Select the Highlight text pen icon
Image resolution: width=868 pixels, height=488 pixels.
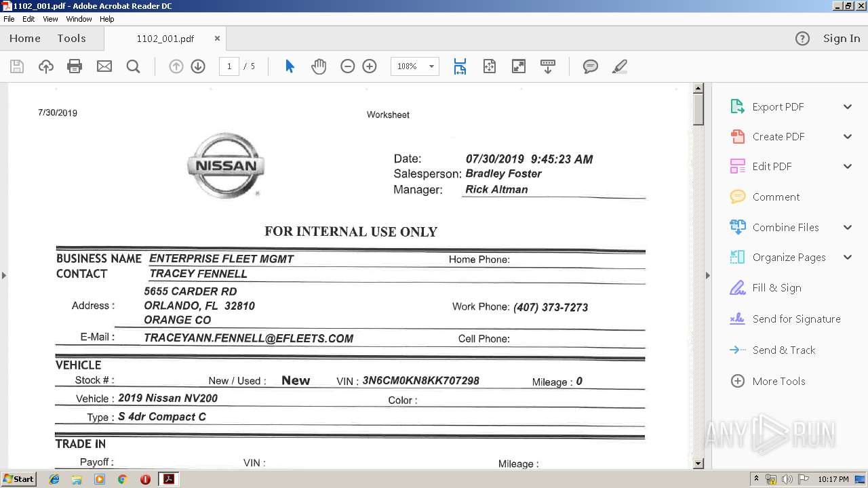(x=619, y=66)
